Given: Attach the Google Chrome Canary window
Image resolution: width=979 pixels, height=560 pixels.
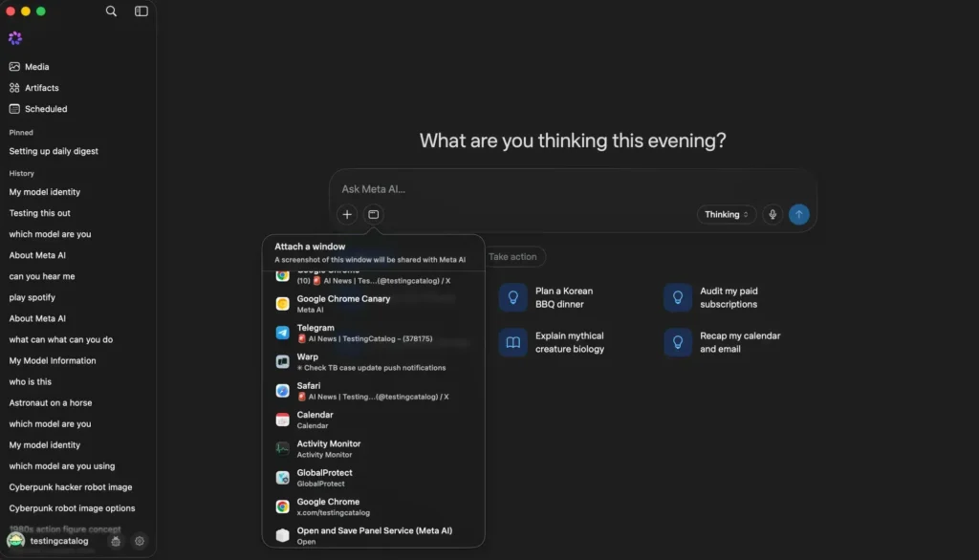Looking at the screenshot, I should point(374,304).
